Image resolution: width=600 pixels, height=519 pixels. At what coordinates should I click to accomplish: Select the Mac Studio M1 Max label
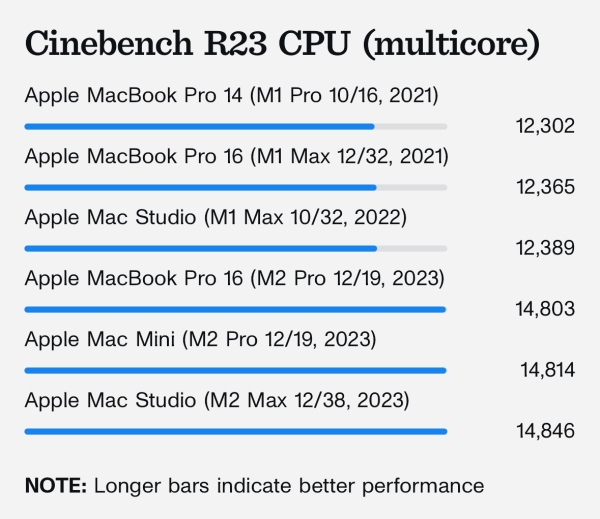click(216, 218)
